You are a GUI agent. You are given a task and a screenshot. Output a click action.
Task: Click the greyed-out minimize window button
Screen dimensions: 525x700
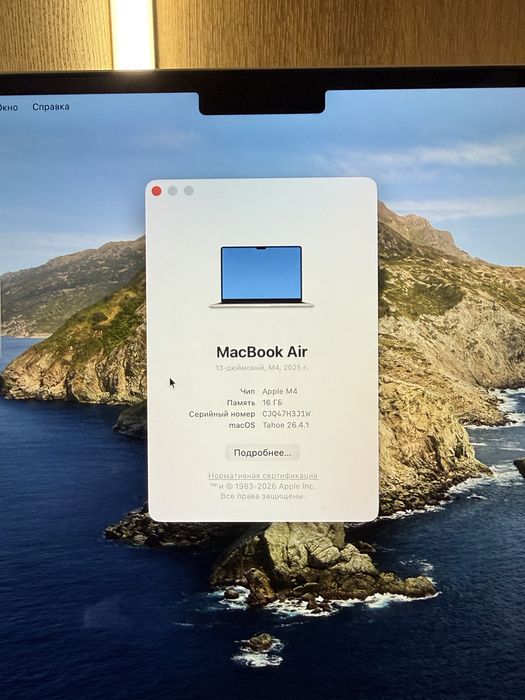pyautogui.click(x=173, y=191)
